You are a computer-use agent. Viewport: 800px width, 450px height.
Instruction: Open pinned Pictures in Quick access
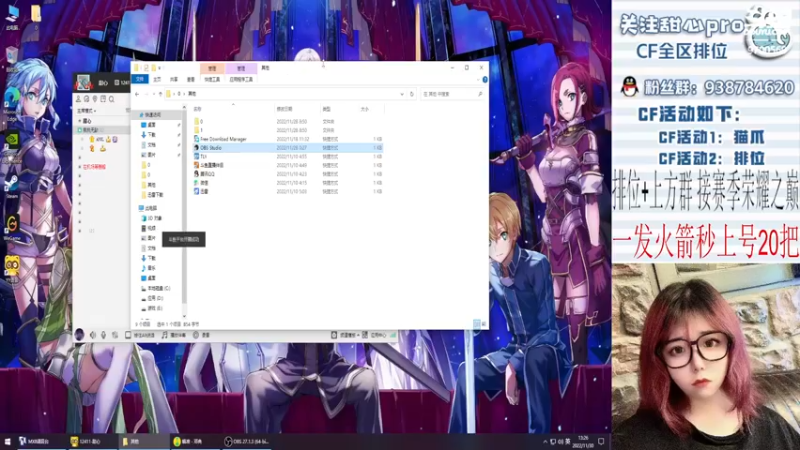click(x=148, y=155)
